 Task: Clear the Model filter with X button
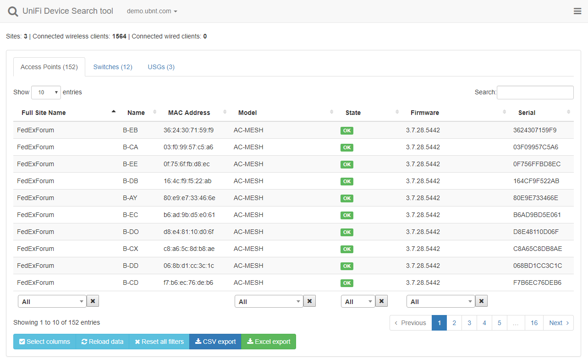click(x=310, y=301)
